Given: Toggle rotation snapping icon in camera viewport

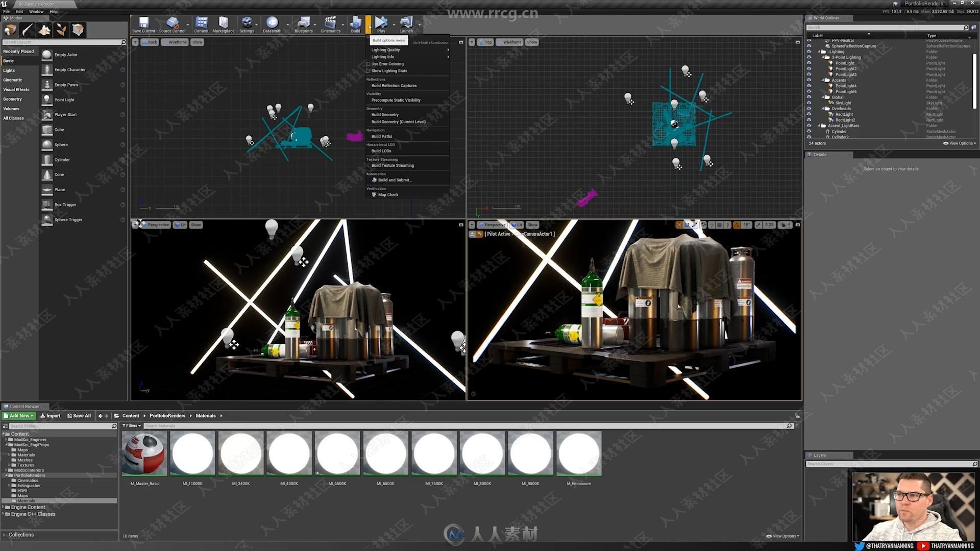Looking at the screenshot, I should (737, 225).
